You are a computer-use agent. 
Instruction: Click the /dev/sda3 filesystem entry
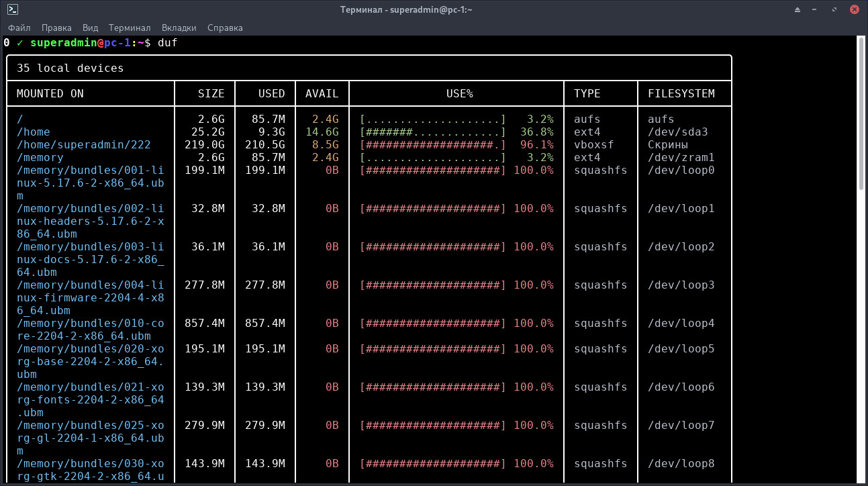[678, 132]
